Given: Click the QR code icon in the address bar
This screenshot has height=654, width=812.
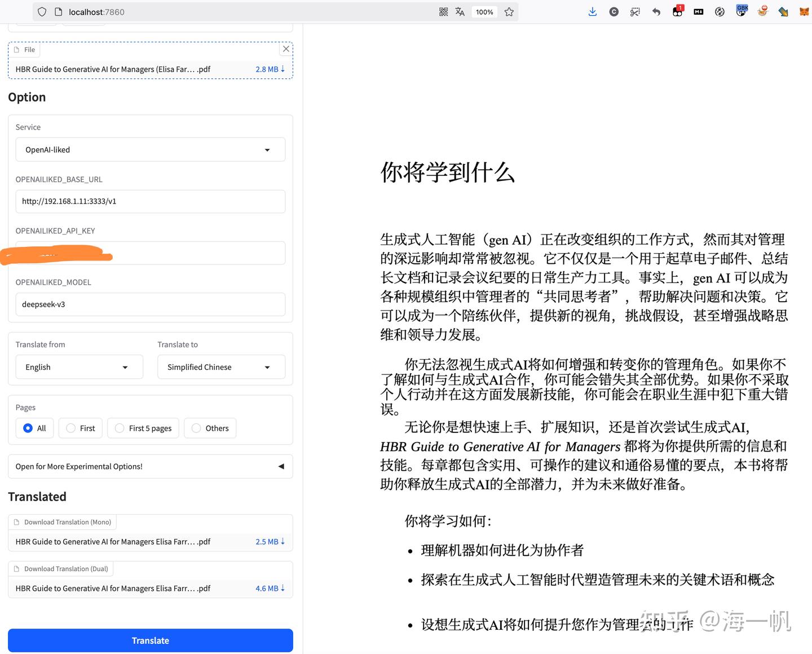Looking at the screenshot, I should click(x=443, y=11).
